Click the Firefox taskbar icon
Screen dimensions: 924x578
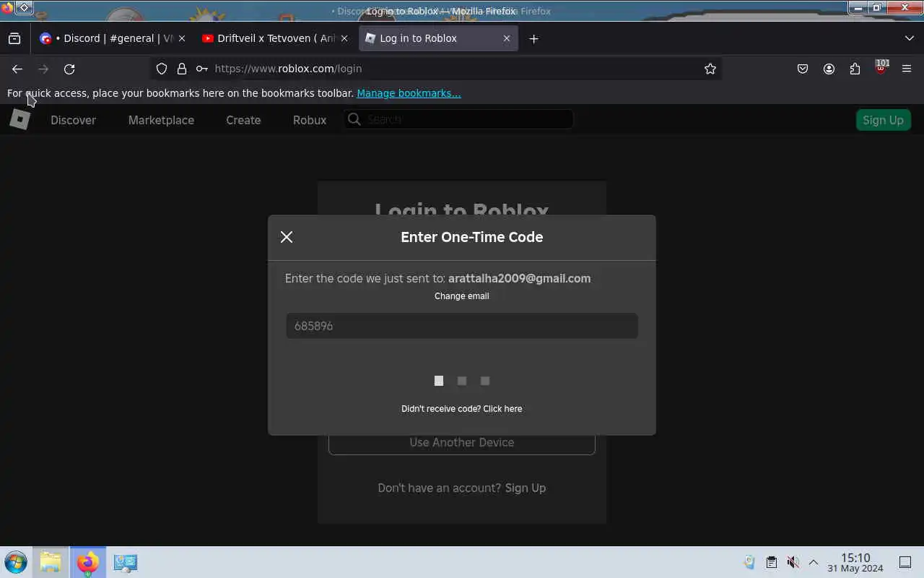pyautogui.click(x=88, y=562)
